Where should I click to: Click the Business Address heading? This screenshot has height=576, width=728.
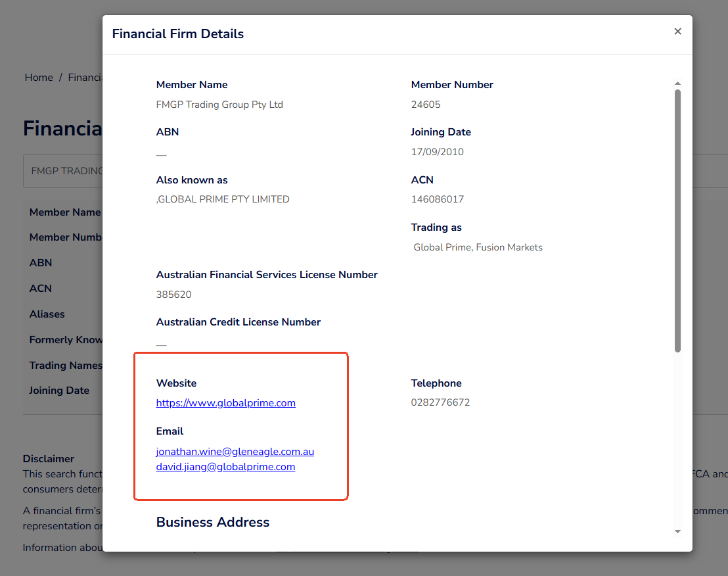[213, 522]
